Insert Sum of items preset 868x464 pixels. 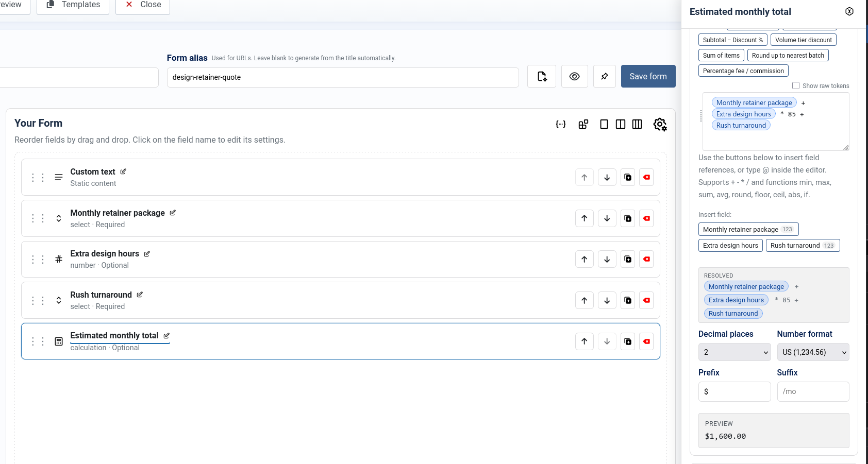click(x=721, y=55)
